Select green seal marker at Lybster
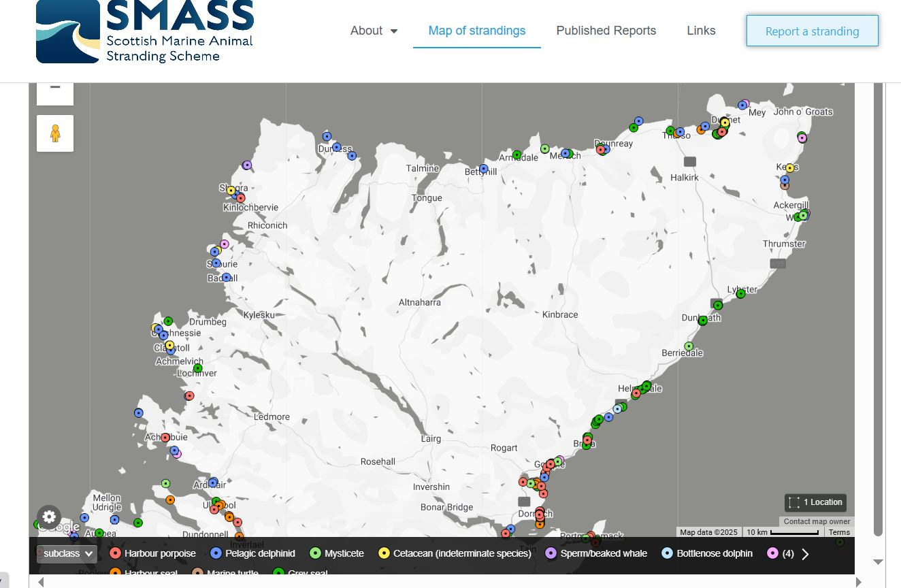The height and width of the screenshot is (588, 901). pos(740,294)
